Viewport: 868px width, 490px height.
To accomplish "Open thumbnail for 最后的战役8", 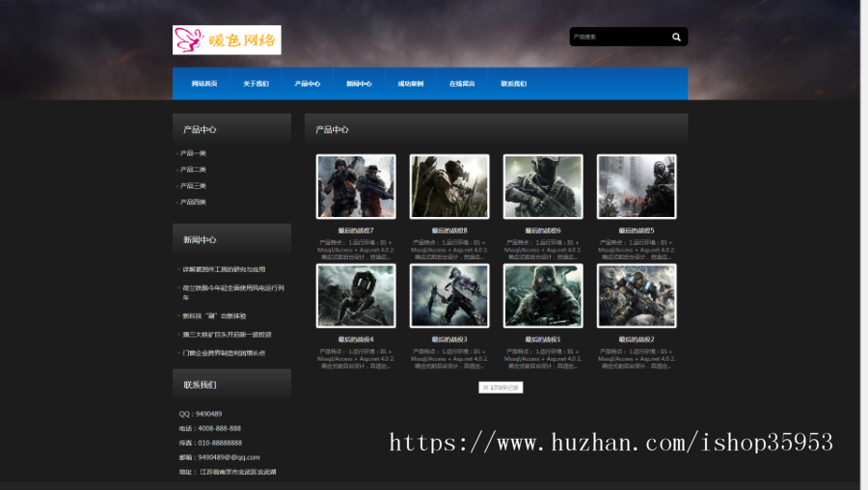I will (x=449, y=186).
